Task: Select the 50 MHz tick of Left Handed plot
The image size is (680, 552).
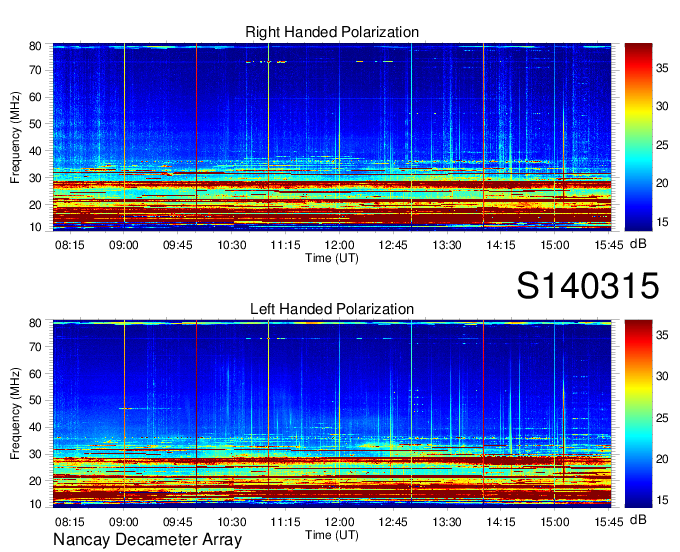Action: point(35,400)
